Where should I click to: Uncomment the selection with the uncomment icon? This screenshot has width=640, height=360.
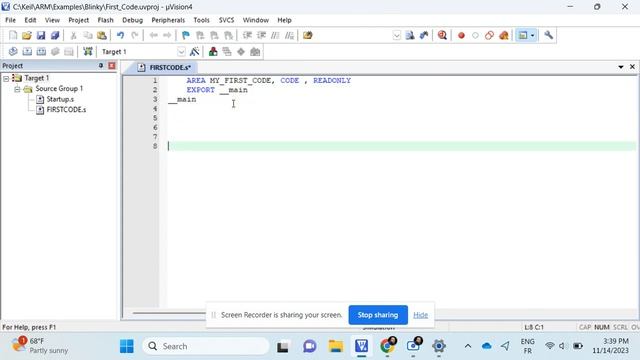289,36
